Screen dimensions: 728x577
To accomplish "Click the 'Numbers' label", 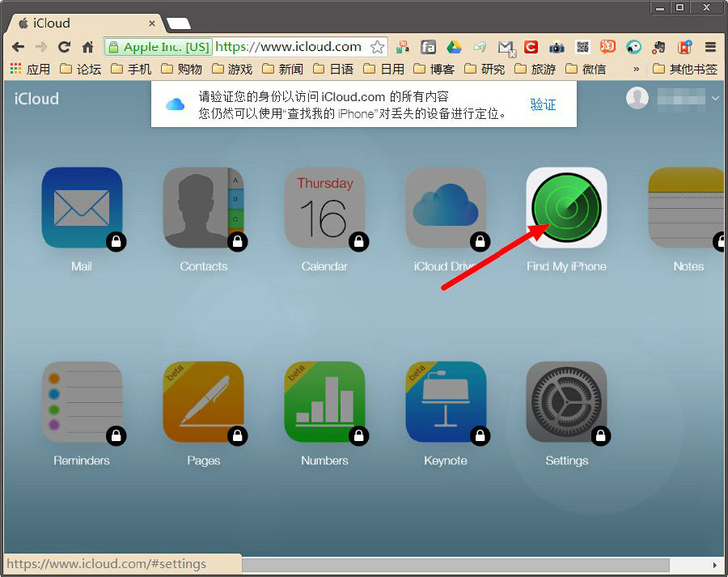I will pos(324,460).
